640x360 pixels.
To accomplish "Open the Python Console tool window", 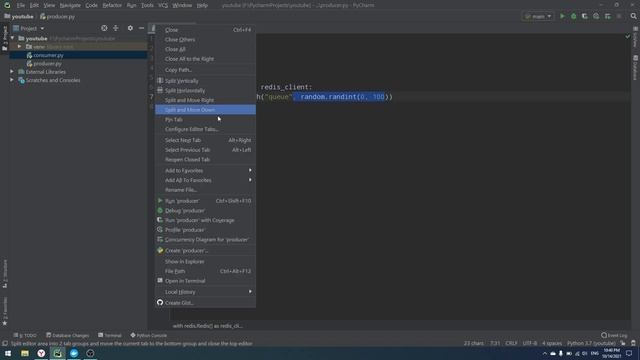I will [149, 335].
